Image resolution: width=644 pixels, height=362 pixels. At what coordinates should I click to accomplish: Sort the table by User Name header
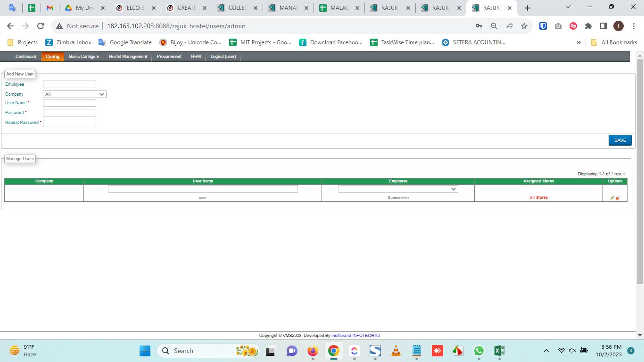point(203,181)
